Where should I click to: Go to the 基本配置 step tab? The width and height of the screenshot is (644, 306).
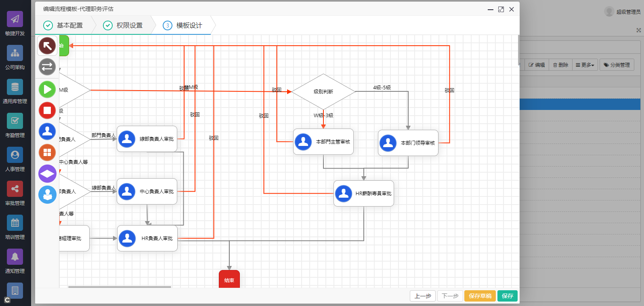click(x=63, y=25)
